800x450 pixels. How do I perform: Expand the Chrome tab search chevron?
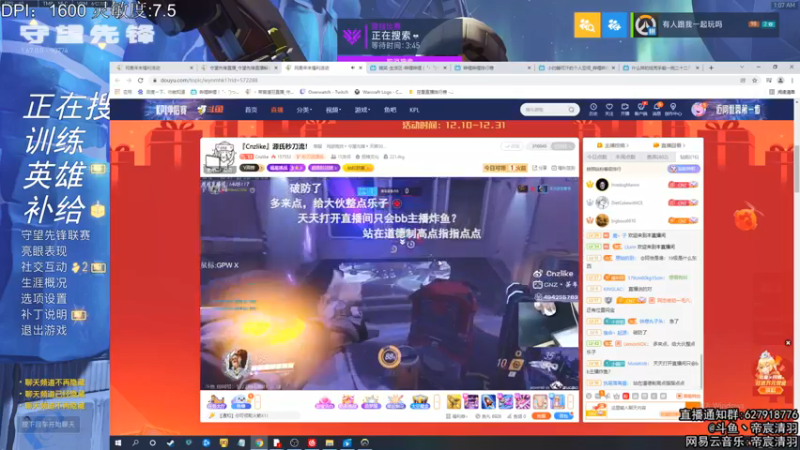[742, 67]
